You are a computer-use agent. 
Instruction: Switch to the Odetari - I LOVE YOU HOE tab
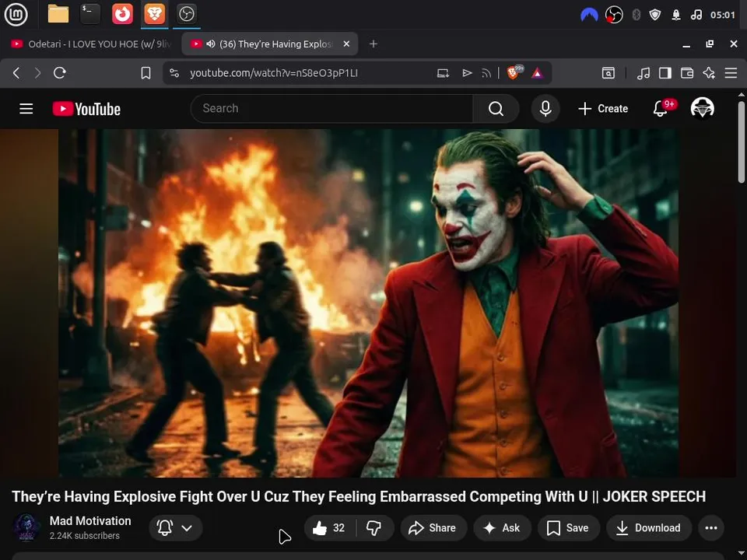point(90,44)
